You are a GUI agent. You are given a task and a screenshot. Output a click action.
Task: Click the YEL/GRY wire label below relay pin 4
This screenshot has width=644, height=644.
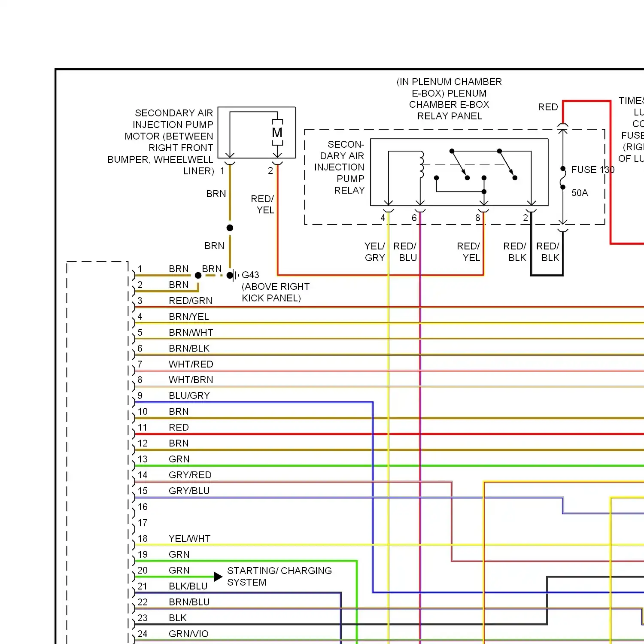[375, 252]
